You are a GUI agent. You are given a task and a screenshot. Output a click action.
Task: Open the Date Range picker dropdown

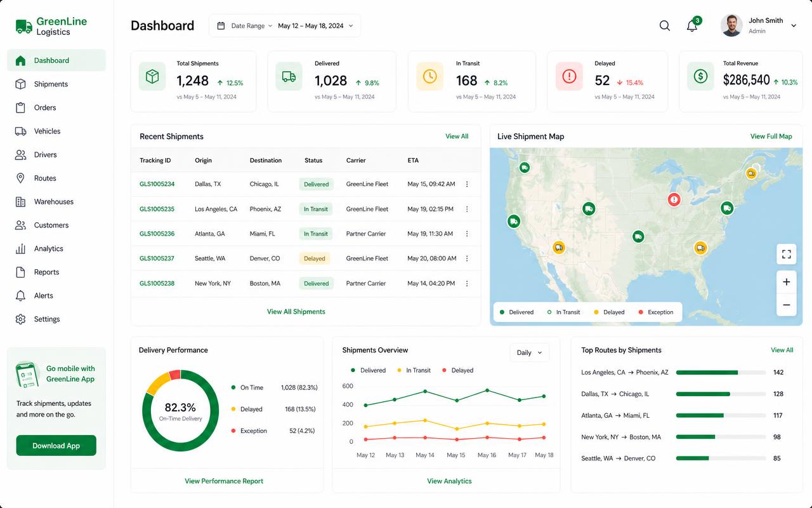pyautogui.click(x=285, y=25)
